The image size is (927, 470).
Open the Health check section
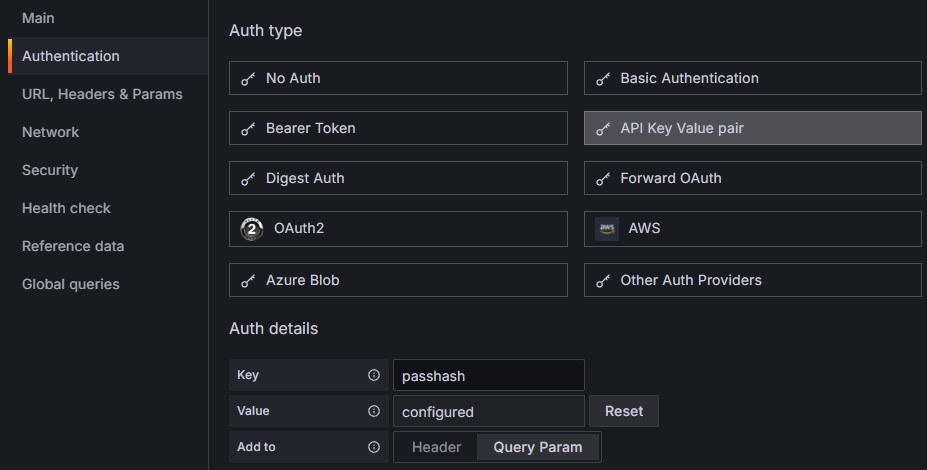click(x=66, y=208)
